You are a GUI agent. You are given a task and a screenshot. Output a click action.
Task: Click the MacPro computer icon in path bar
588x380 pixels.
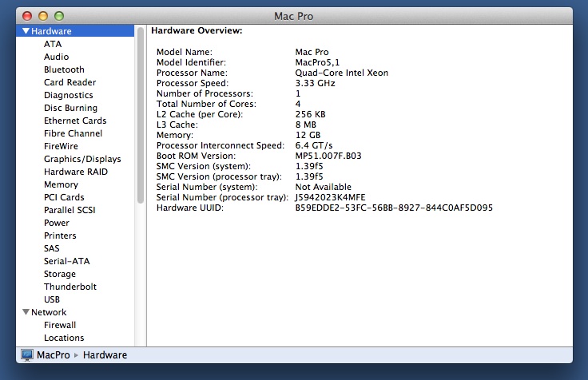click(x=27, y=355)
